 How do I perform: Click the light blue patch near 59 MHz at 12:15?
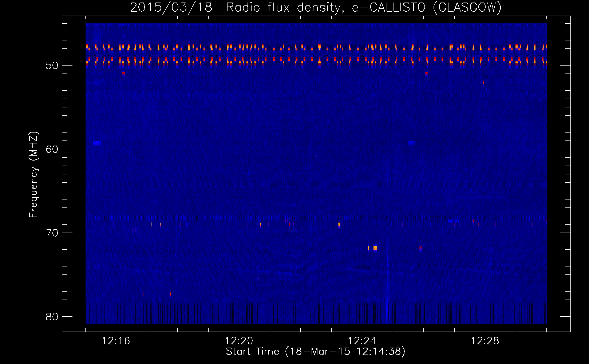97,143
